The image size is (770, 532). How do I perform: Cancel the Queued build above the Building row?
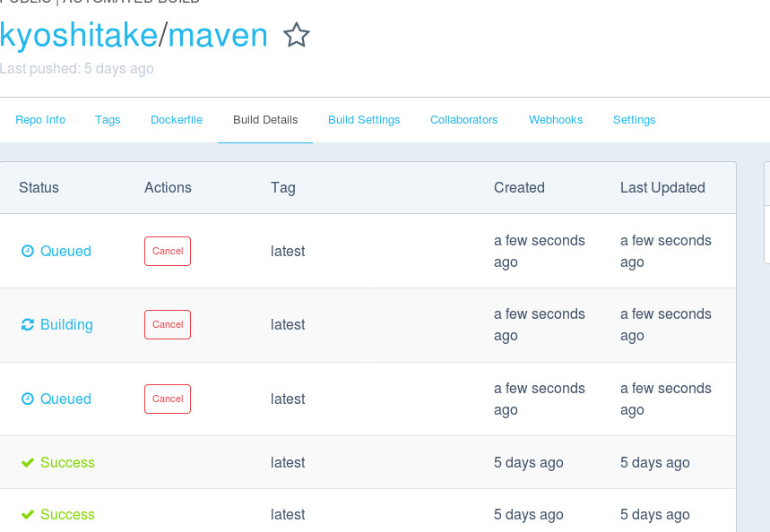pyautogui.click(x=168, y=252)
